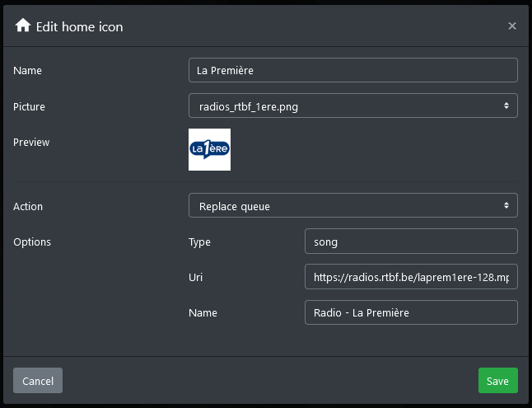Click the Preview label
Viewport: 532px width, 408px height.
(31, 142)
